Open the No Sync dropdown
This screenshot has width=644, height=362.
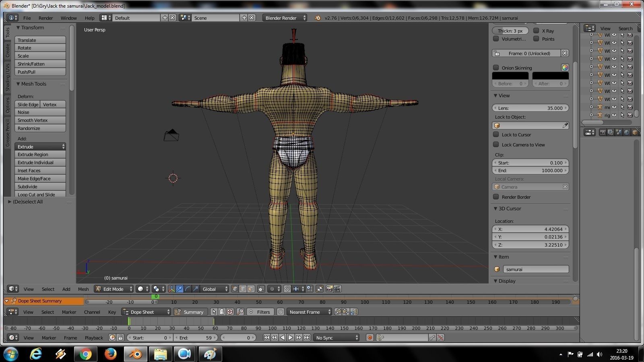336,337
